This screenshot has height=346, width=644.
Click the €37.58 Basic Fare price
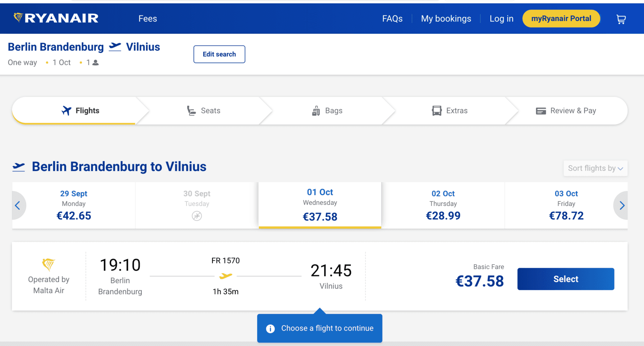click(x=480, y=281)
